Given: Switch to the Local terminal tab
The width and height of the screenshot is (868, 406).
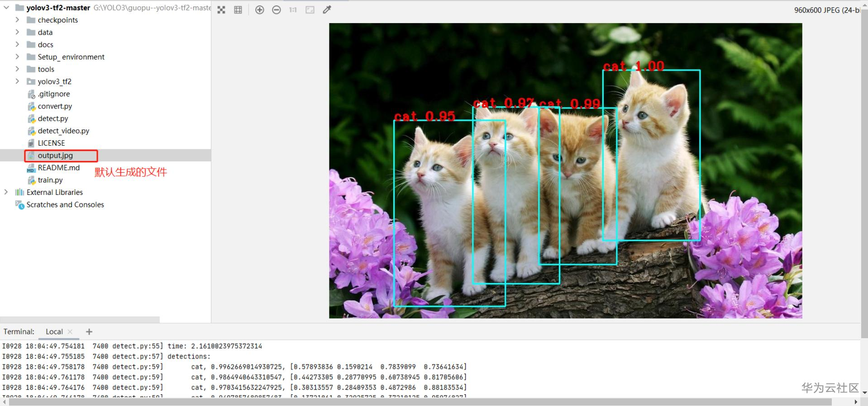Looking at the screenshot, I should 54,331.
